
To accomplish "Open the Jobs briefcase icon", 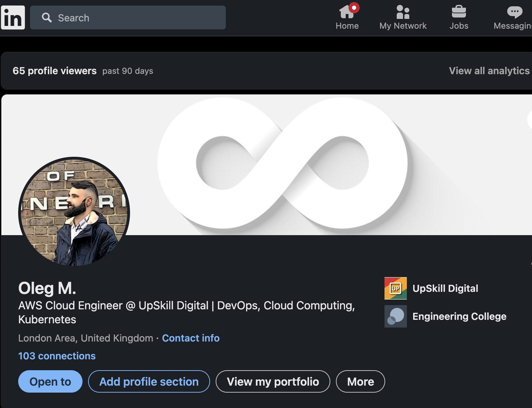I will pos(459,12).
